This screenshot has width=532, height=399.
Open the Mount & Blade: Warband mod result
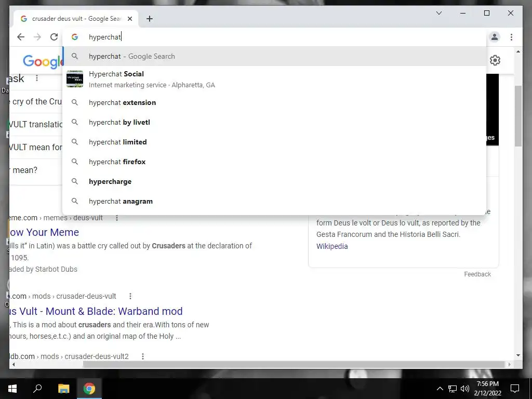(x=96, y=311)
